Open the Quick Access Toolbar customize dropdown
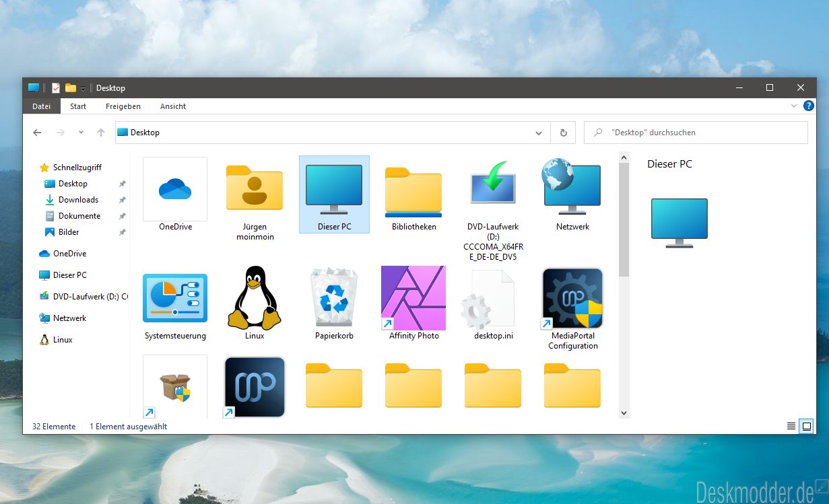829x504 pixels. pyautogui.click(x=83, y=89)
